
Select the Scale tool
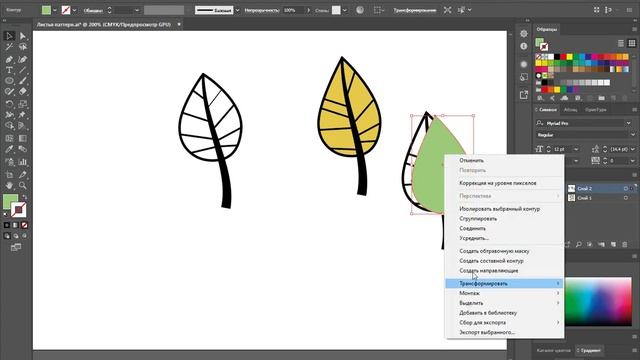(x=22, y=104)
